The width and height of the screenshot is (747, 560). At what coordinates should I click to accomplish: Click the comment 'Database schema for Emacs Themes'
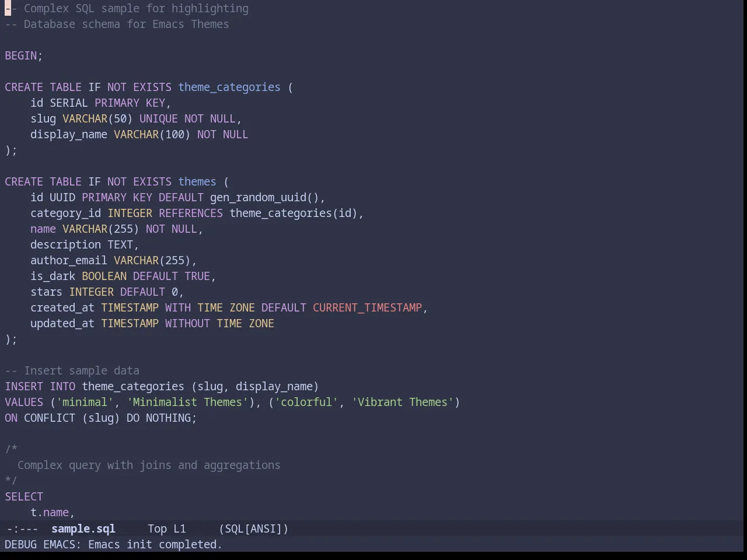127,24
